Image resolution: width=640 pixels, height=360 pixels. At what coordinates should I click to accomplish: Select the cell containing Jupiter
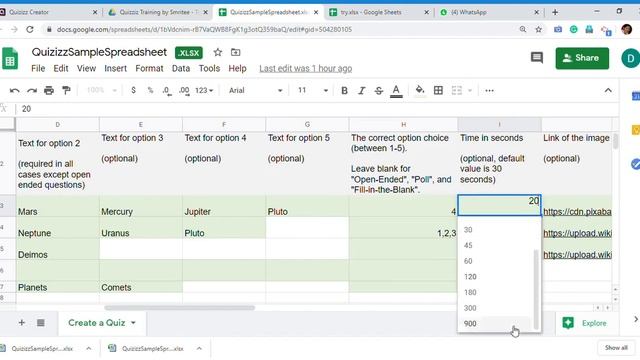click(224, 206)
